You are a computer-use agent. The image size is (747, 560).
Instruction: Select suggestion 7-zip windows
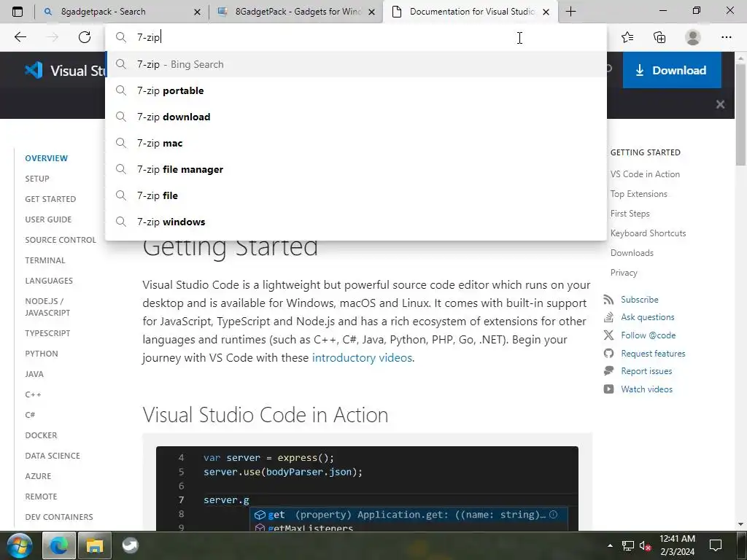click(356, 222)
